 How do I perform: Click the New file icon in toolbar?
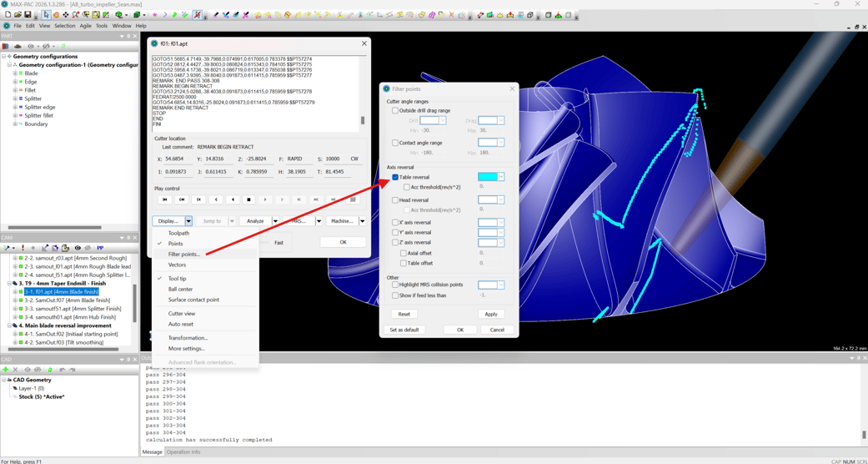point(8,14)
